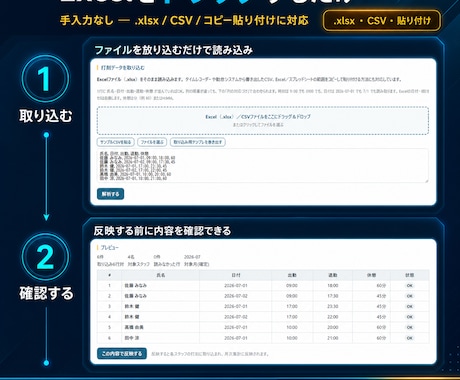Click the 4名 target staff count
This screenshot has width=460, height=380.
click(131, 257)
